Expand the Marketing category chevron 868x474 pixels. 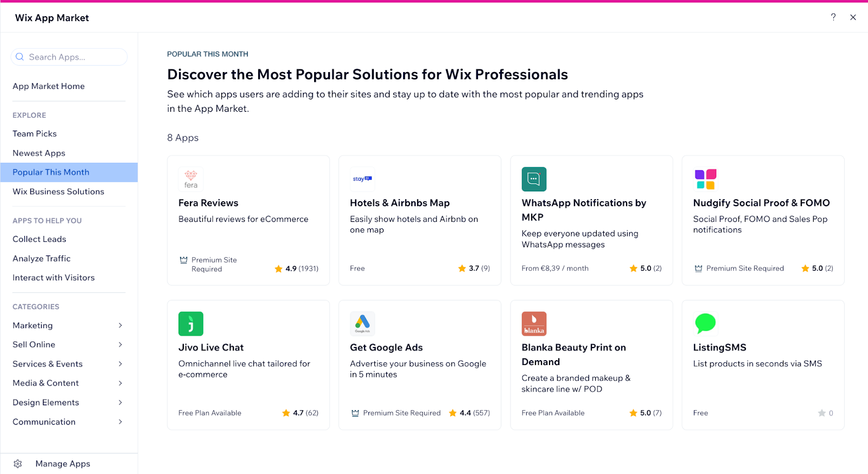pyautogui.click(x=120, y=325)
